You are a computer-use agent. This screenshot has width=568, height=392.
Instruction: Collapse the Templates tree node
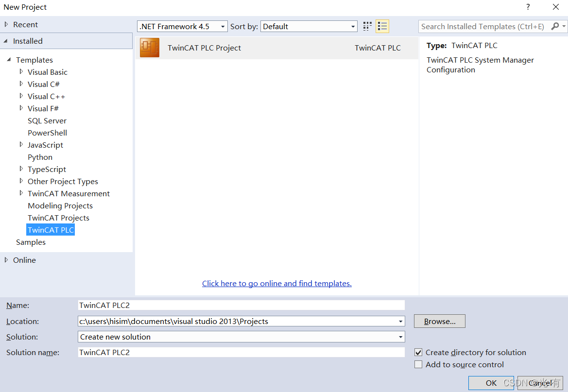pos(9,59)
